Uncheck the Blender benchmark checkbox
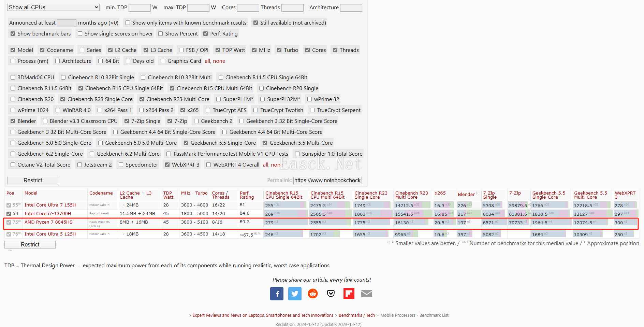Screen dimensions: 644x327 [x=13, y=121]
